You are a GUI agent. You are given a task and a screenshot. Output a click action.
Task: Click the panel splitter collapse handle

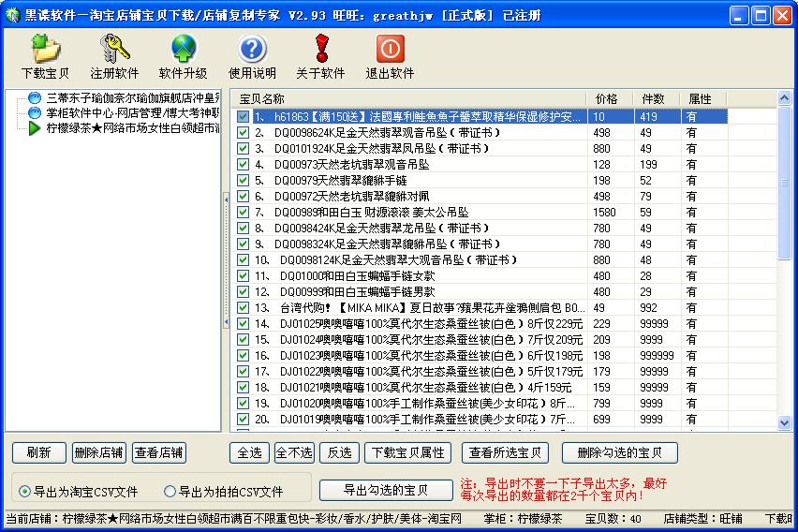point(226,260)
